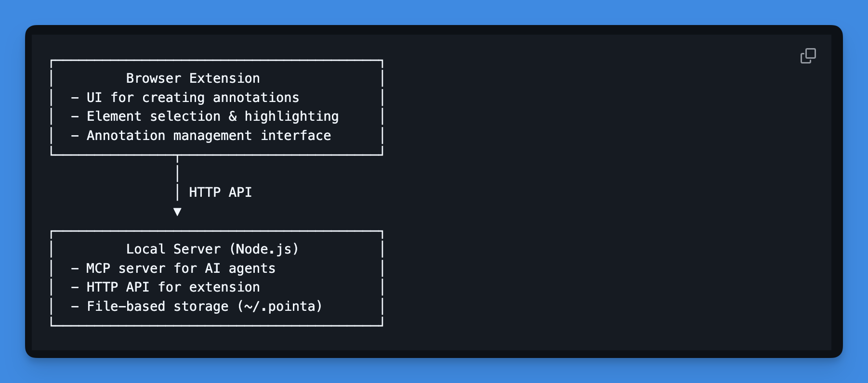Click the Element selection & highlighting line

(x=205, y=116)
